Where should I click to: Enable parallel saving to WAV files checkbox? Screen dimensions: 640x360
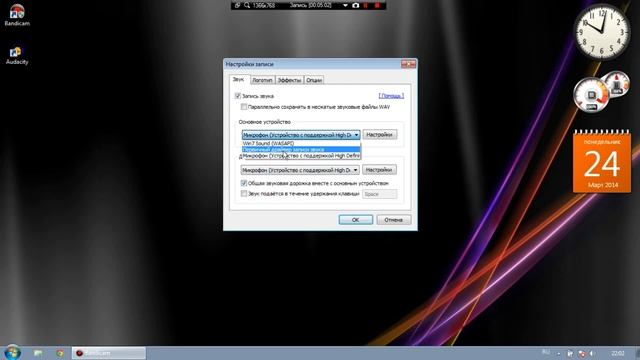[x=244, y=107]
